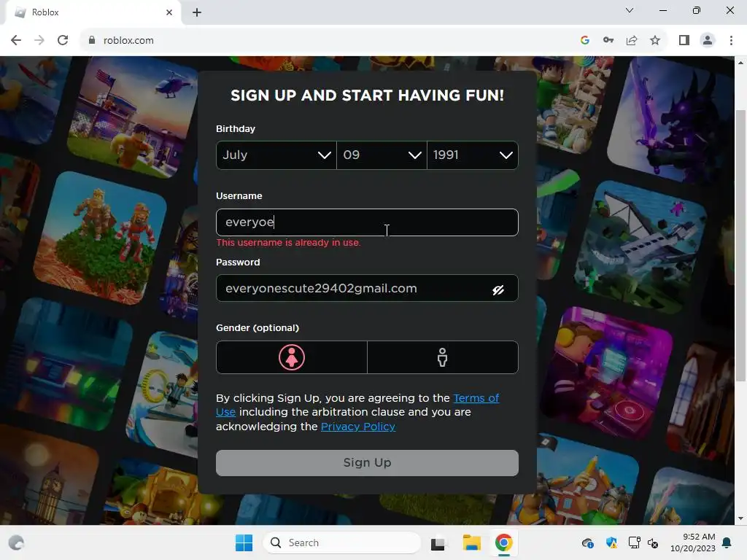This screenshot has width=747, height=560.
Task: Open a new browser tab
Action: [197, 12]
